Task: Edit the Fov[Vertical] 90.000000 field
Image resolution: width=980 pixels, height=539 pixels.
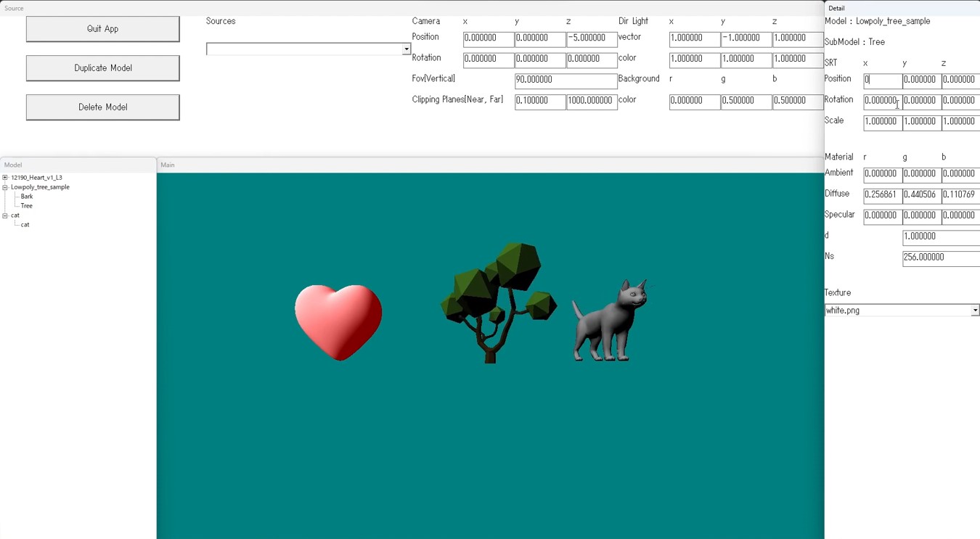Action: click(566, 81)
